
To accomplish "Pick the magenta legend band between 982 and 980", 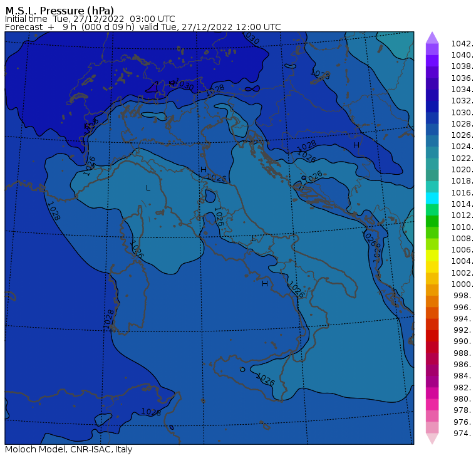I will pyautogui.click(x=432, y=393).
